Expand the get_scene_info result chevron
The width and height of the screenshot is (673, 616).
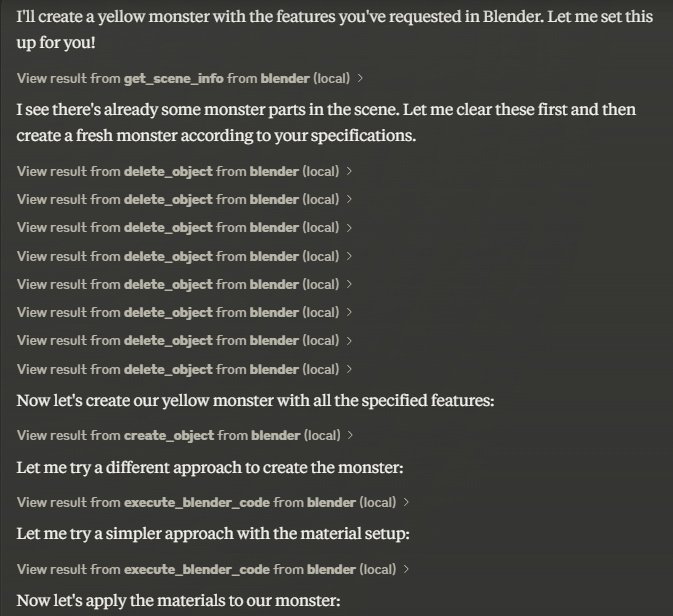point(360,78)
